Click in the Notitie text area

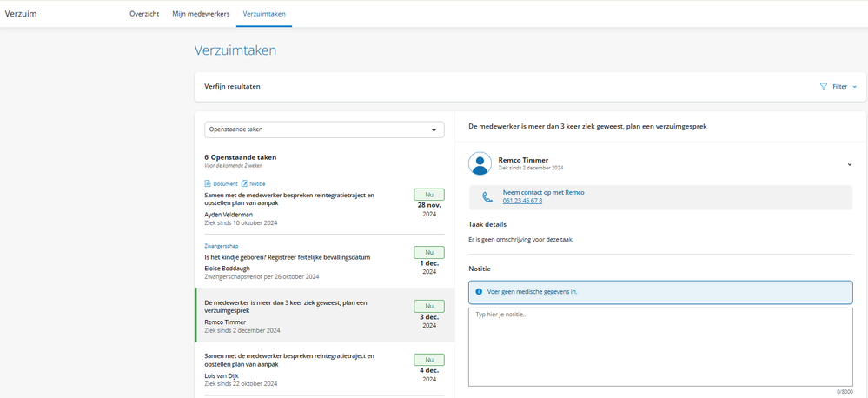pos(660,346)
